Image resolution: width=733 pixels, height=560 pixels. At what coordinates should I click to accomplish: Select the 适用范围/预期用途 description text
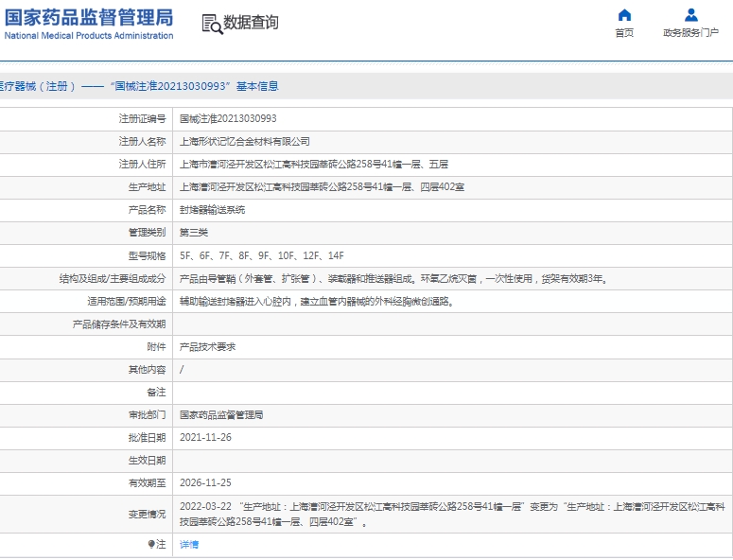(317, 302)
